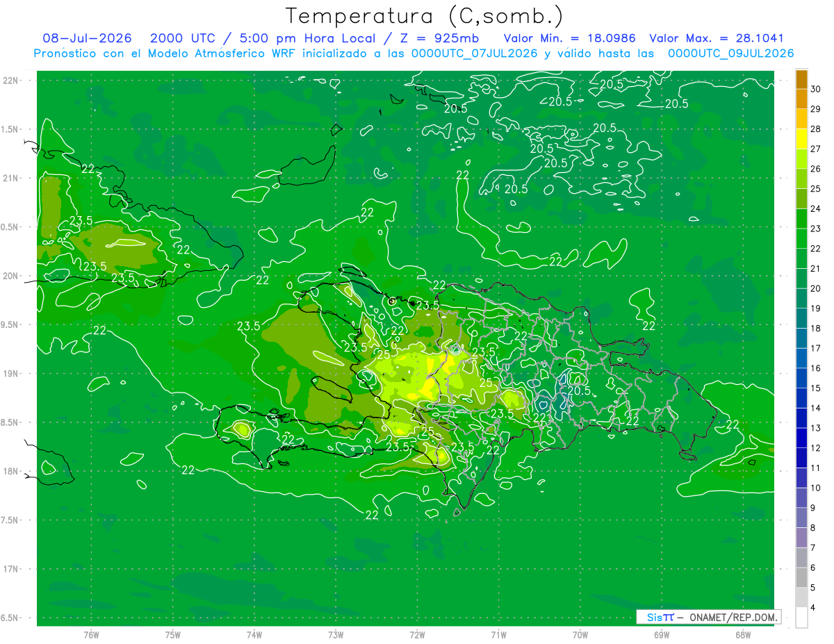Click the "18N" latitude axis label
Viewport: 834px width, 644px height.
[x=12, y=471]
